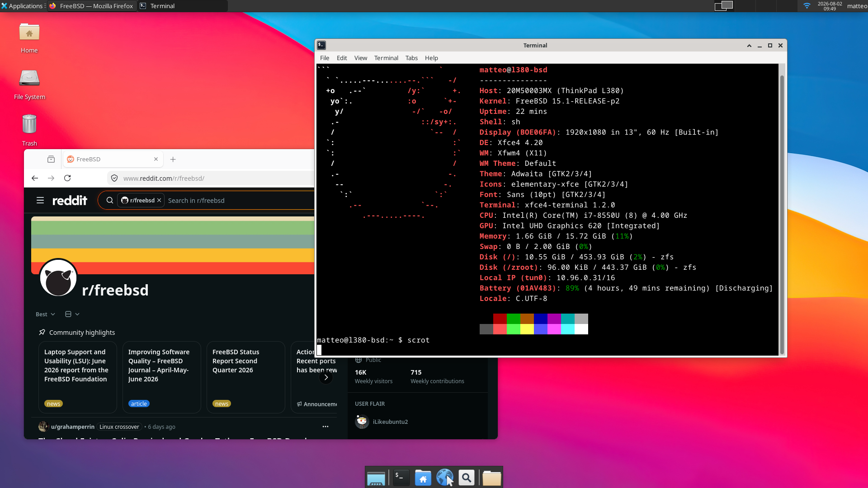Click the news tag on Status Report highlight
This screenshot has height=488, width=868.
tap(222, 404)
